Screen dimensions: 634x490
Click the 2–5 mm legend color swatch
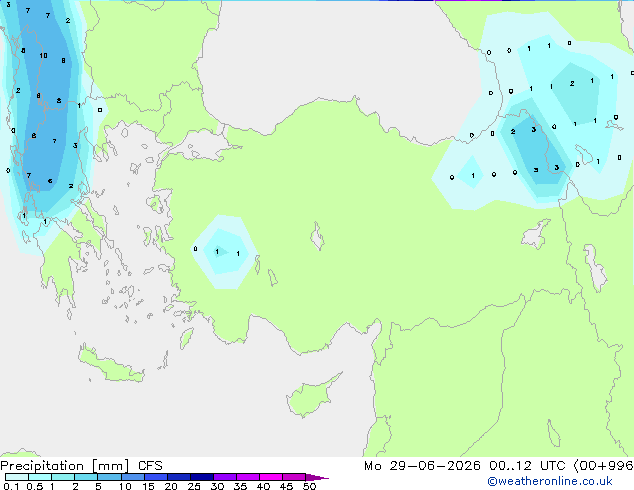click(86, 477)
